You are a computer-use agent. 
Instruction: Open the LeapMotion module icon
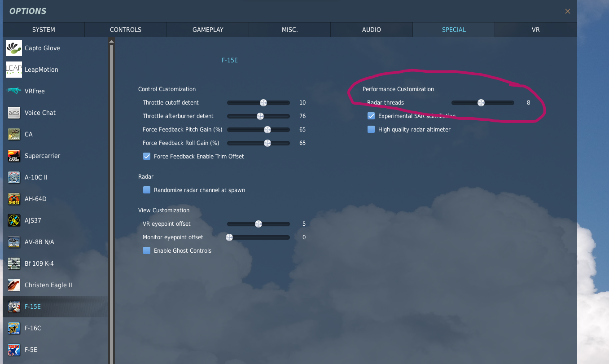point(14,70)
